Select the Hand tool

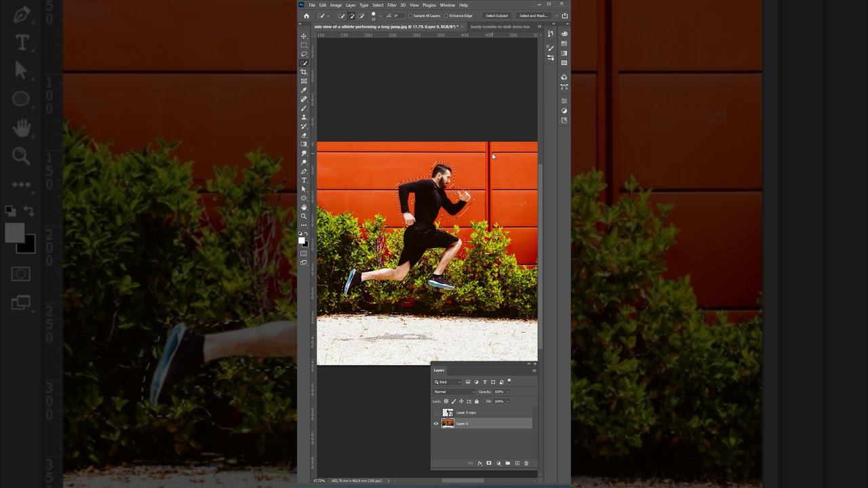tap(304, 207)
